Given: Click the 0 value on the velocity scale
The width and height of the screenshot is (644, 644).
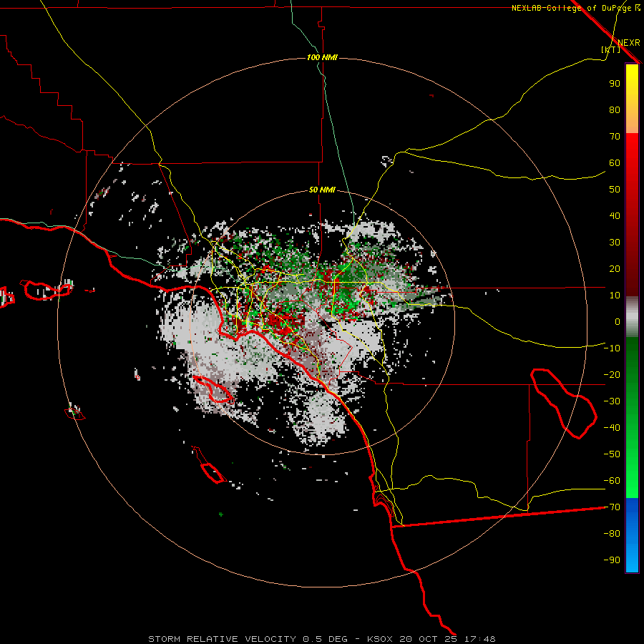Looking at the screenshot, I should tap(618, 322).
